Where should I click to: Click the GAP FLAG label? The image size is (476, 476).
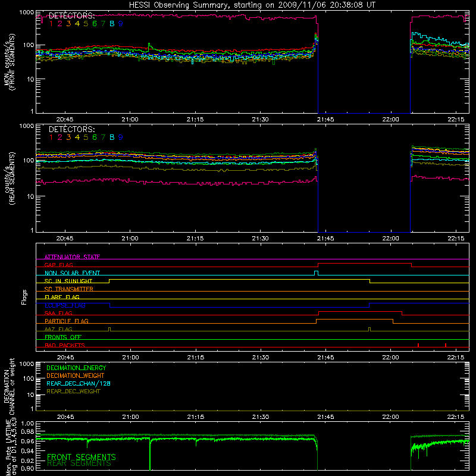[58, 265]
